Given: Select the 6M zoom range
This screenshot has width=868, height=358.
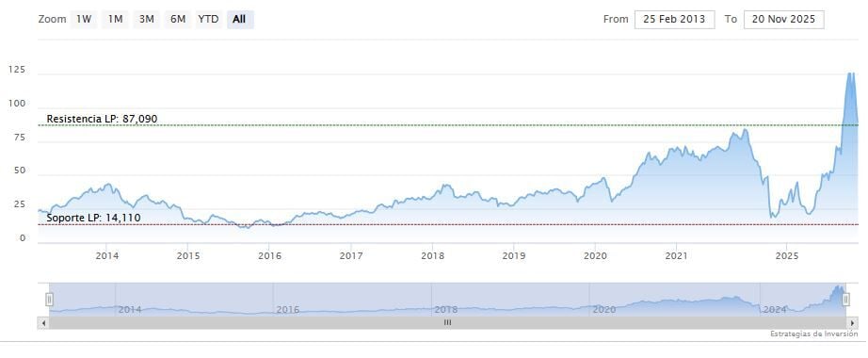Looking at the screenshot, I should pos(178,20).
